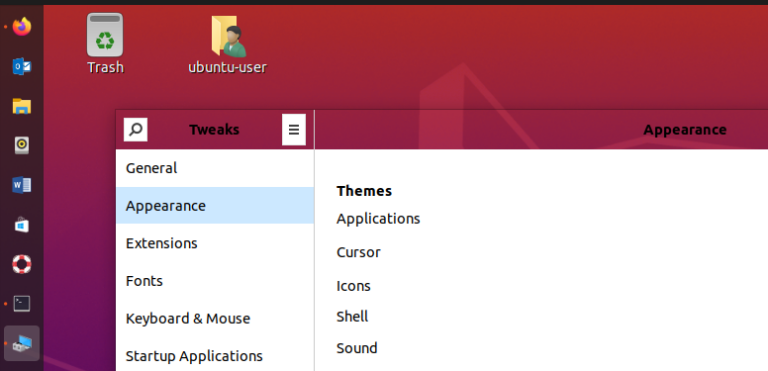Select Appearance in the sidebar
Viewport: 768px width, 371px height.
pos(215,206)
